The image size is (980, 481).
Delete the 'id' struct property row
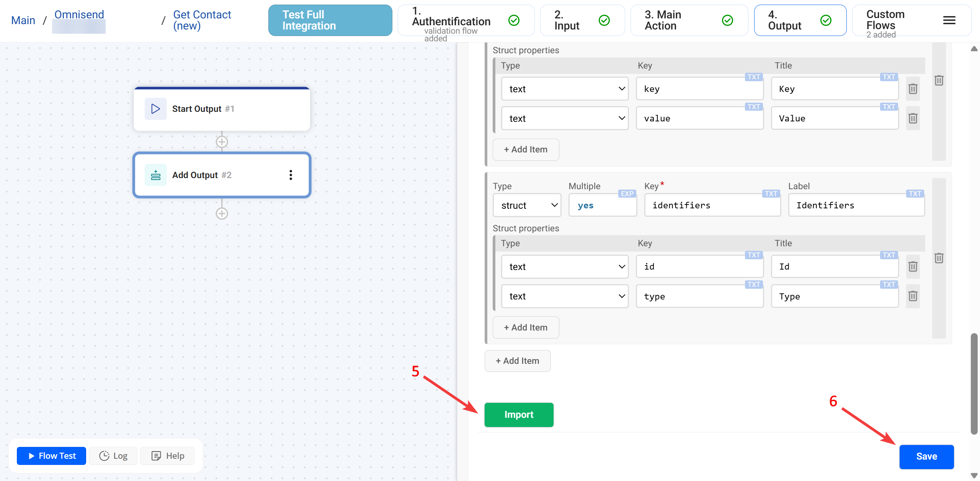pos(913,267)
